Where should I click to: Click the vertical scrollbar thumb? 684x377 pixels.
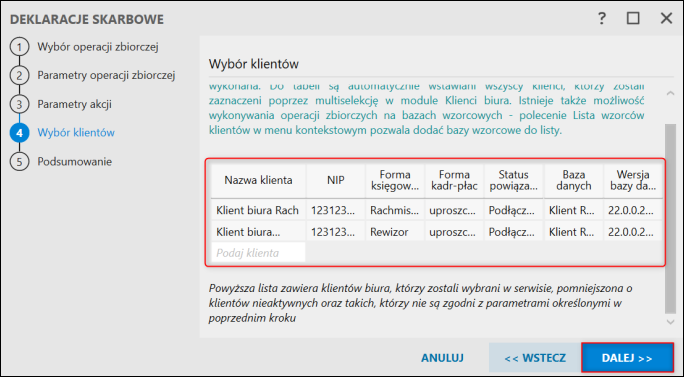(670, 218)
